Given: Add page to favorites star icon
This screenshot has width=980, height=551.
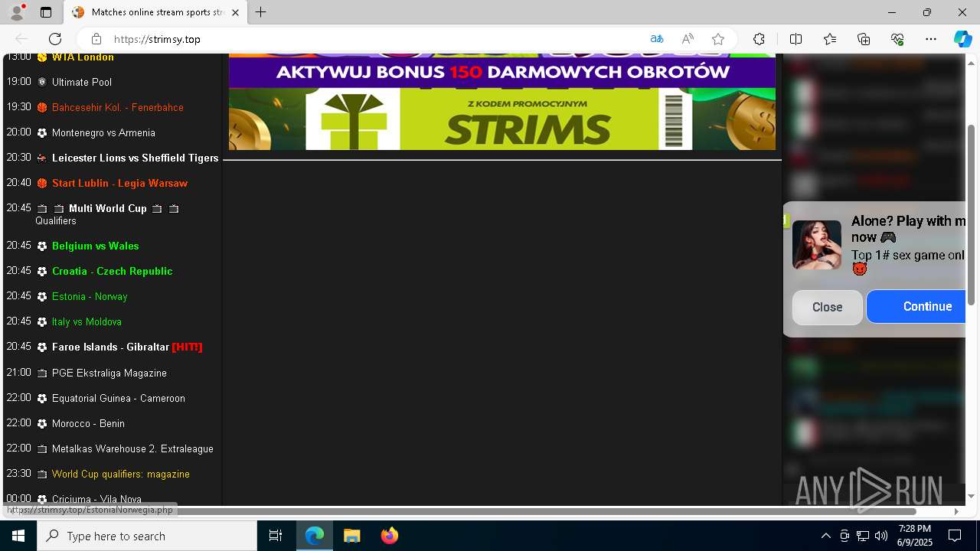Looking at the screenshot, I should 718,39.
